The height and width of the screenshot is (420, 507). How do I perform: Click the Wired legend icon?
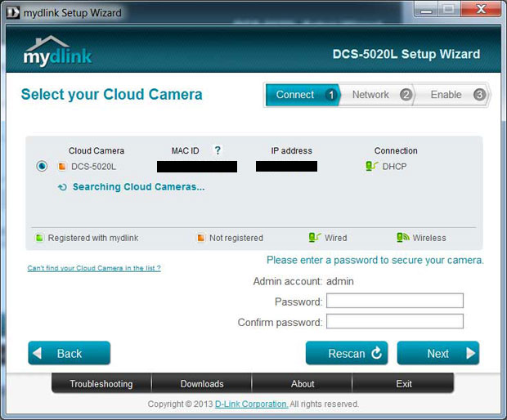pos(315,238)
